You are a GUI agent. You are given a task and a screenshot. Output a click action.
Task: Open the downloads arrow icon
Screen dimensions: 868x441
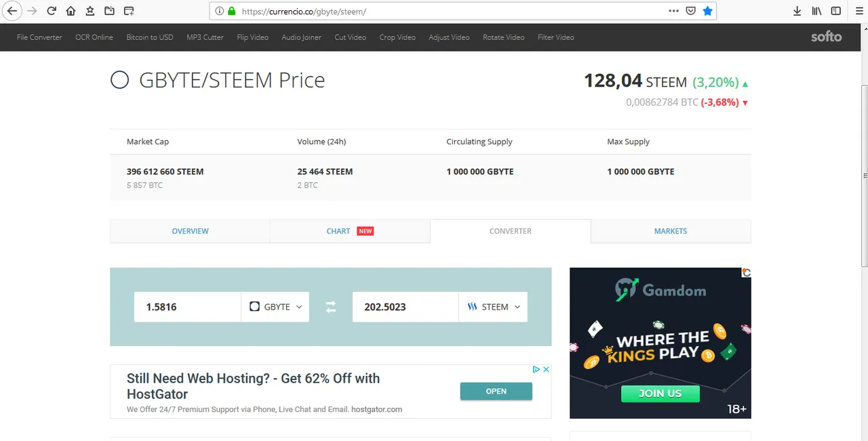[x=797, y=11]
